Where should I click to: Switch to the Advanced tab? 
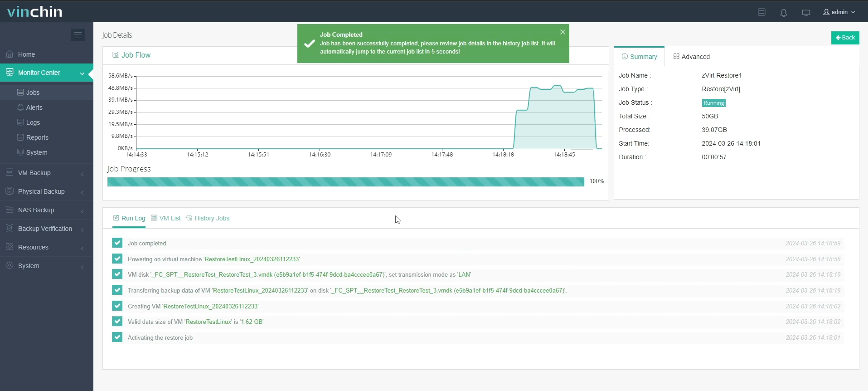(691, 57)
